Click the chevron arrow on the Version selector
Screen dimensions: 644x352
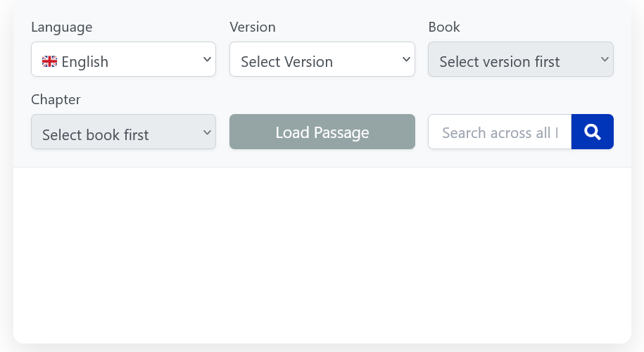(x=406, y=59)
